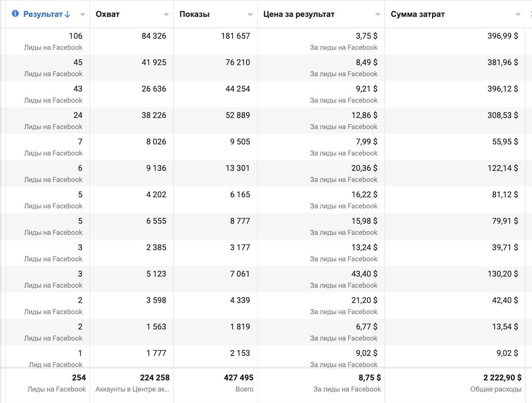Select the 106 leads result cell
This screenshot has height=403, width=532.
[x=75, y=36]
